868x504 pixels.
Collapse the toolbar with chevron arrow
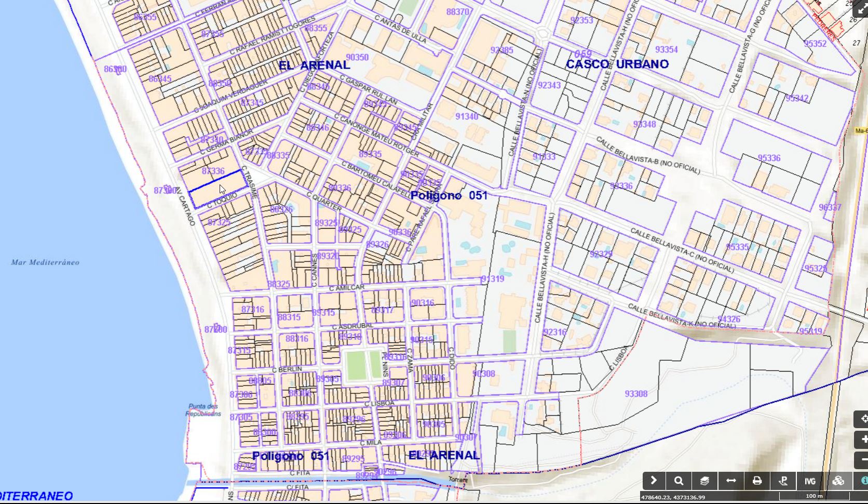(x=654, y=481)
